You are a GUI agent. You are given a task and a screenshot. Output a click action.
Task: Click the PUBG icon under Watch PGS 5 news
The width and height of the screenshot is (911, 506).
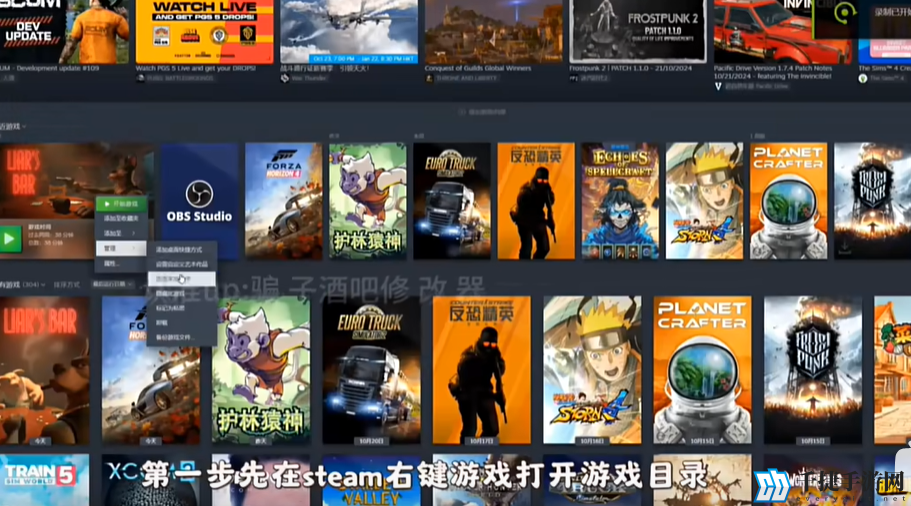pos(141,78)
